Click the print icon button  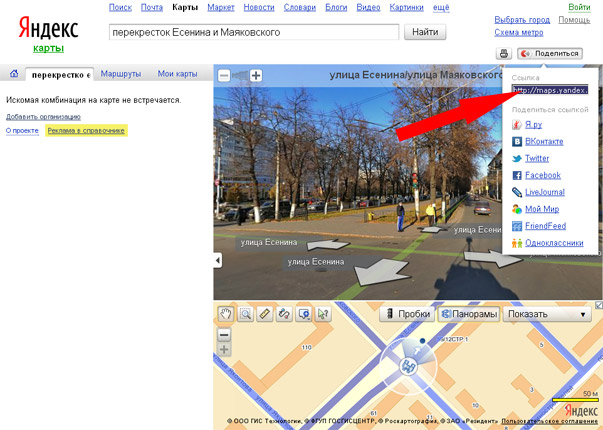point(503,53)
